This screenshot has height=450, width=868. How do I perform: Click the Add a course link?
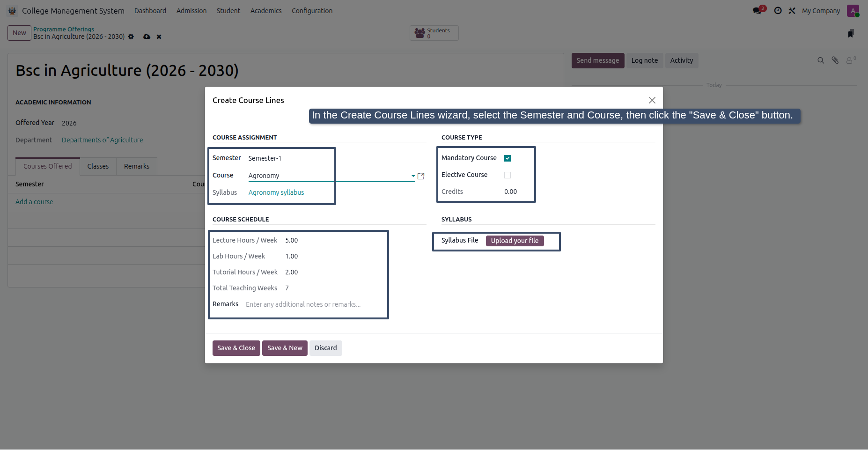tap(34, 202)
